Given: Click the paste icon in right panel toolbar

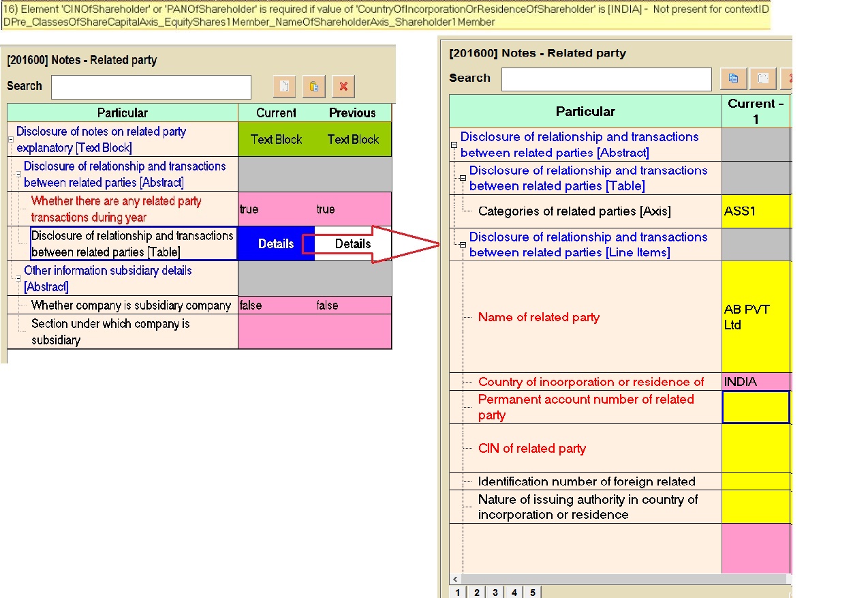Looking at the screenshot, I should pyautogui.click(x=763, y=78).
